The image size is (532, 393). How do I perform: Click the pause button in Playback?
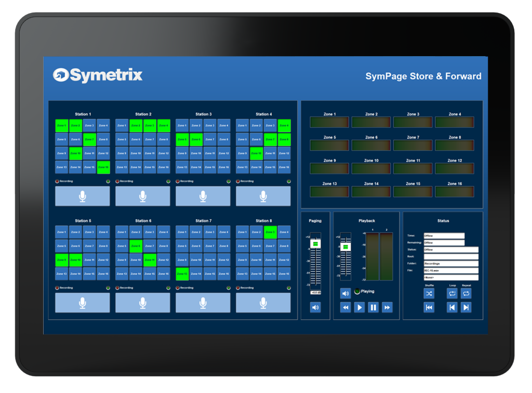point(373,307)
